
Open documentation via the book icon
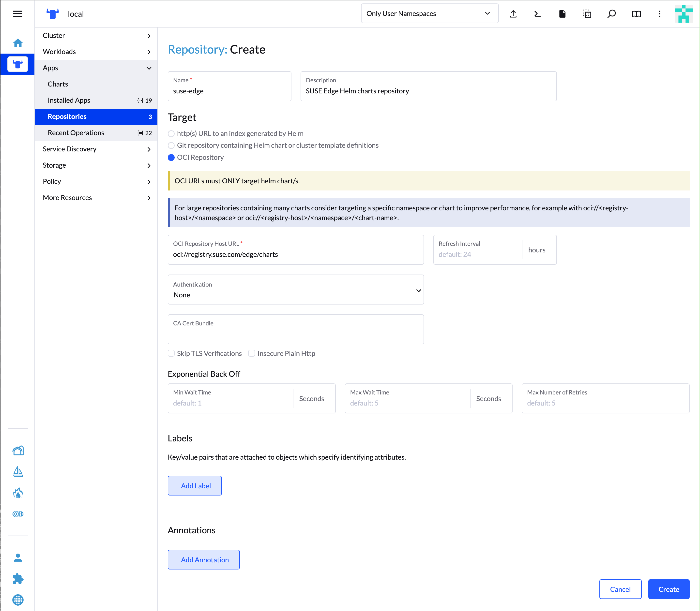point(637,14)
